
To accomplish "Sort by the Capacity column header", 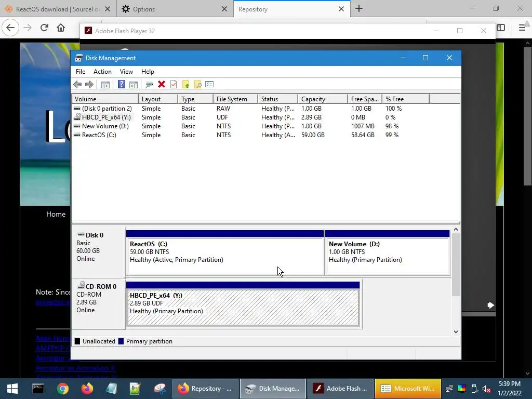I will pyautogui.click(x=323, y=99).
